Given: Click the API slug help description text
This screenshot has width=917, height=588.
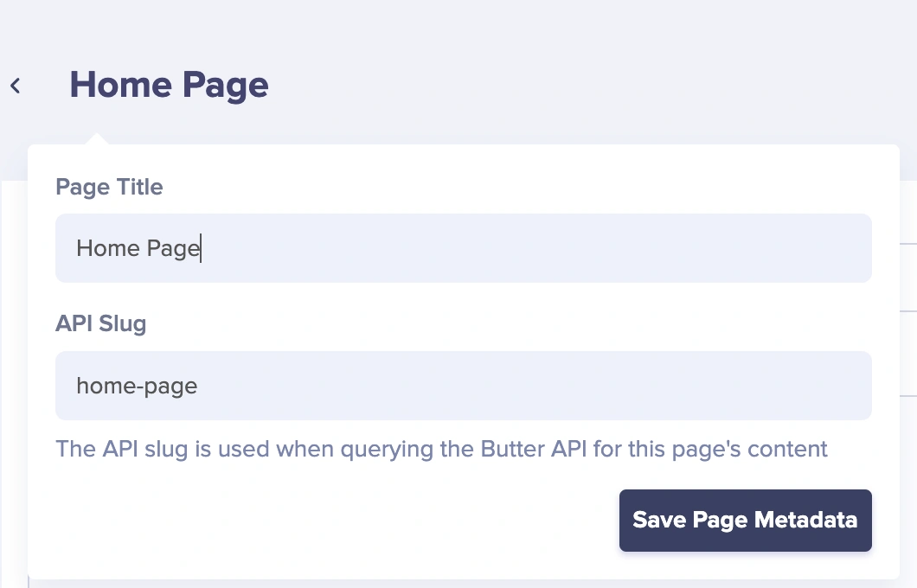Looking at the screenshot, I should coord(441,449).
